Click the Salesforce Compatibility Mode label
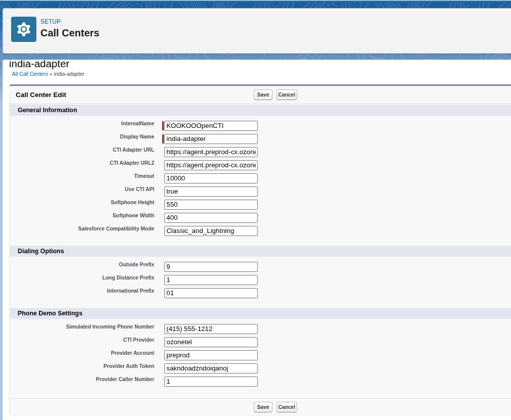Viewport: 511px width, 420px height. tap(116, 229)
